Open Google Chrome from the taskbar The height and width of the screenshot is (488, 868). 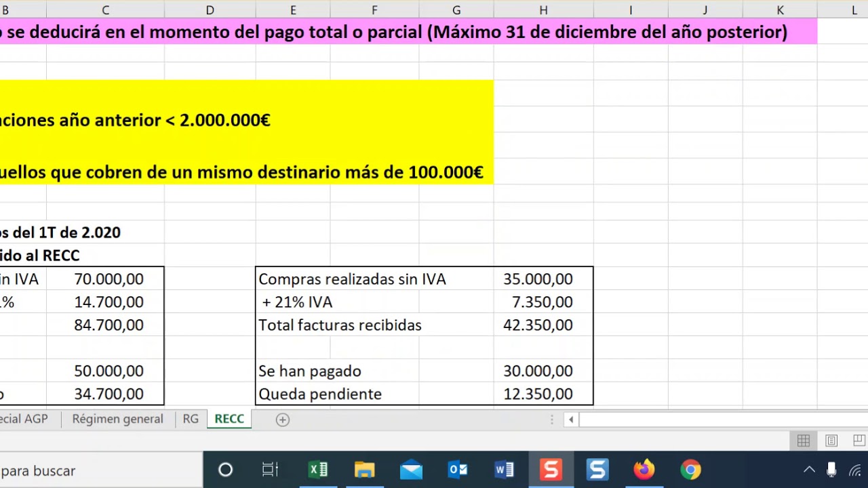click(690, 470)
